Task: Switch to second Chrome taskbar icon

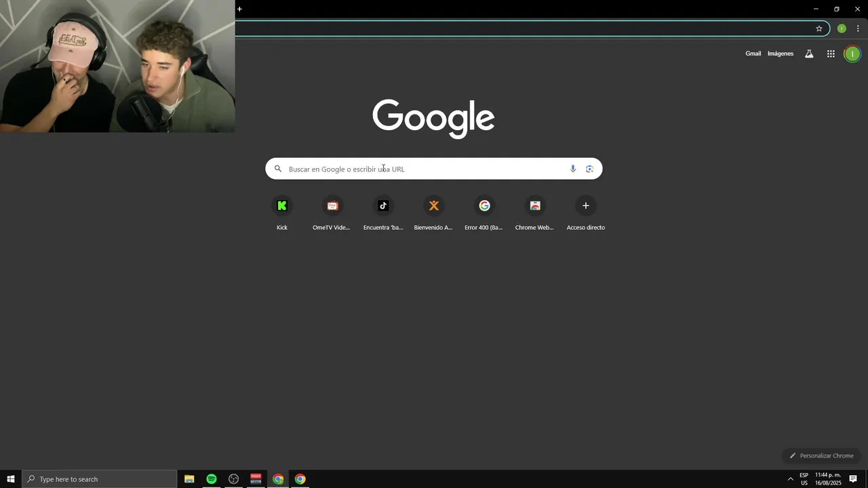Action: 300,479
